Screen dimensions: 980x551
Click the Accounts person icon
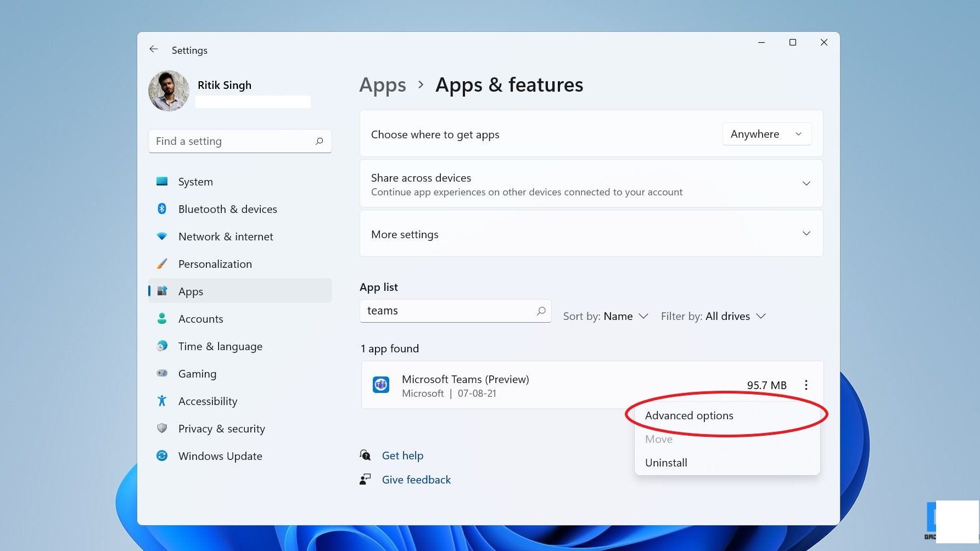point(162,318)
